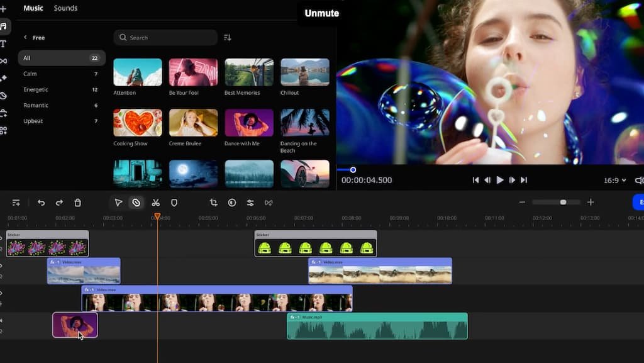Switch to the Sounds tab
This screenshot has height=363, width=644.
click(65, 8)
